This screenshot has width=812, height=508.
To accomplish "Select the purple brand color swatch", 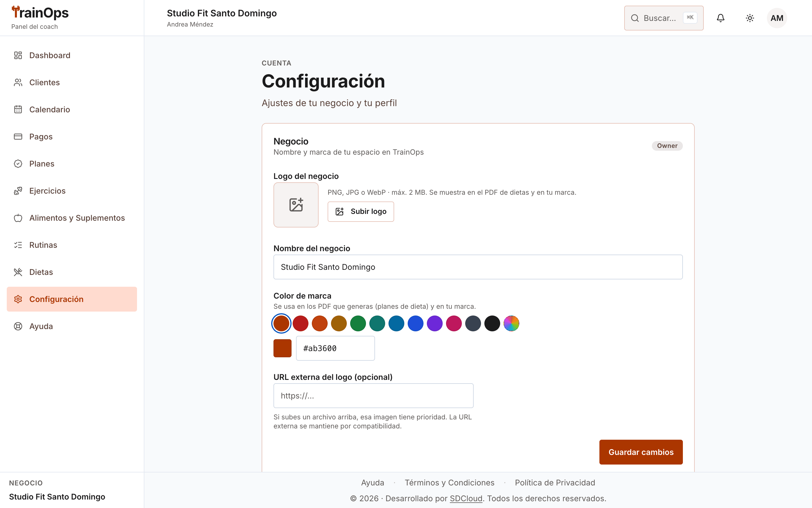I will point(434,323).
